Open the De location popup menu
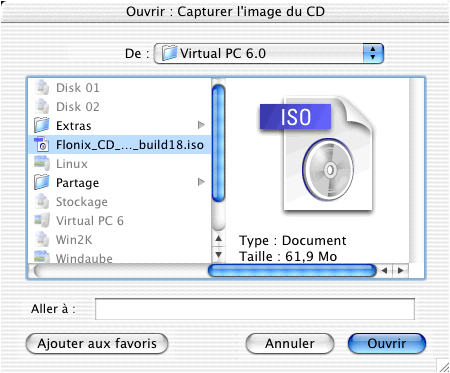Screen dimensions: 450x373 coord(269,53)
